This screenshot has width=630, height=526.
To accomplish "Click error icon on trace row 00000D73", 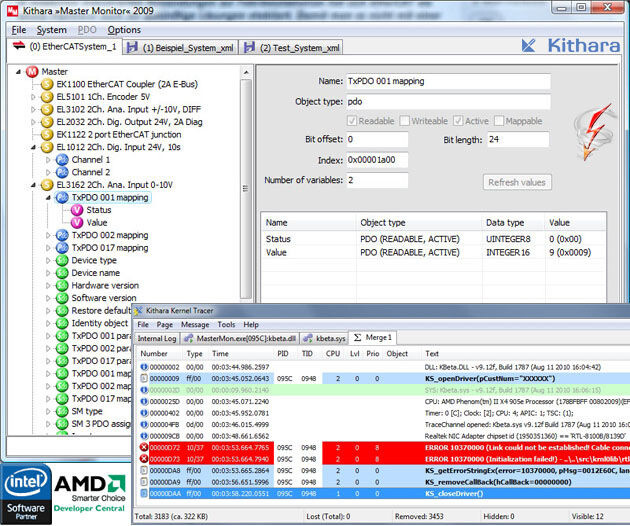I will (x=143, y=459).
